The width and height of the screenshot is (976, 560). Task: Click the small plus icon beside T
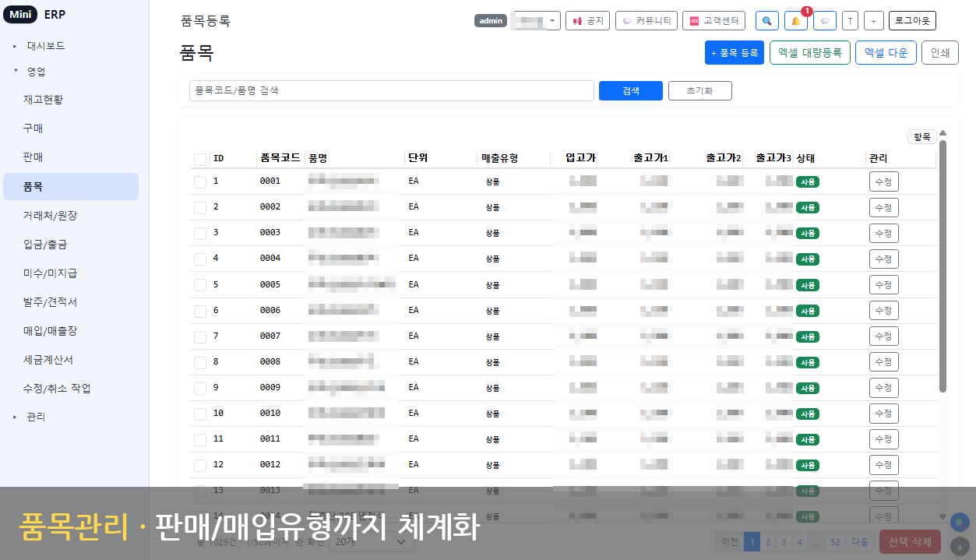tap(873, 21)
